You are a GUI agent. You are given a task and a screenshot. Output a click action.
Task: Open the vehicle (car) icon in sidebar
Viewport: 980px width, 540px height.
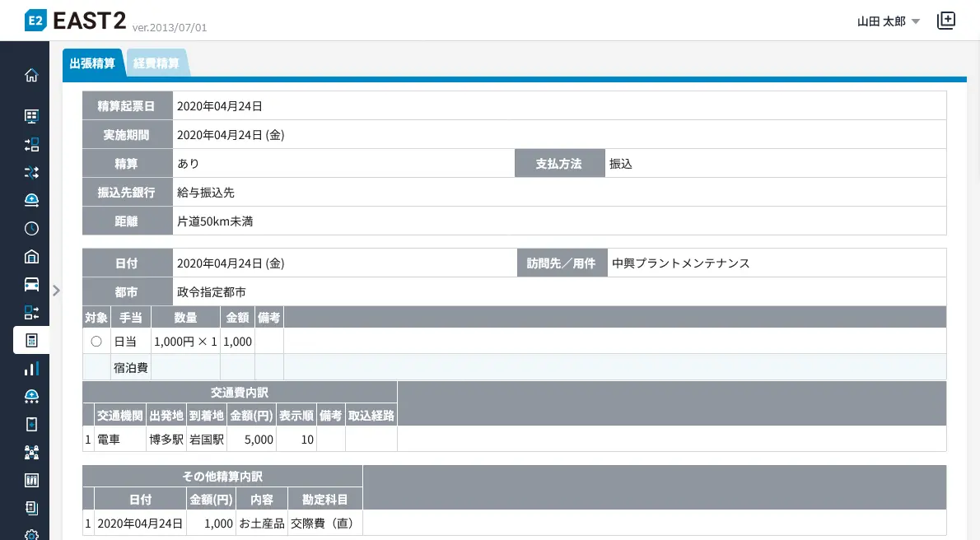click(x=31, y=284)
